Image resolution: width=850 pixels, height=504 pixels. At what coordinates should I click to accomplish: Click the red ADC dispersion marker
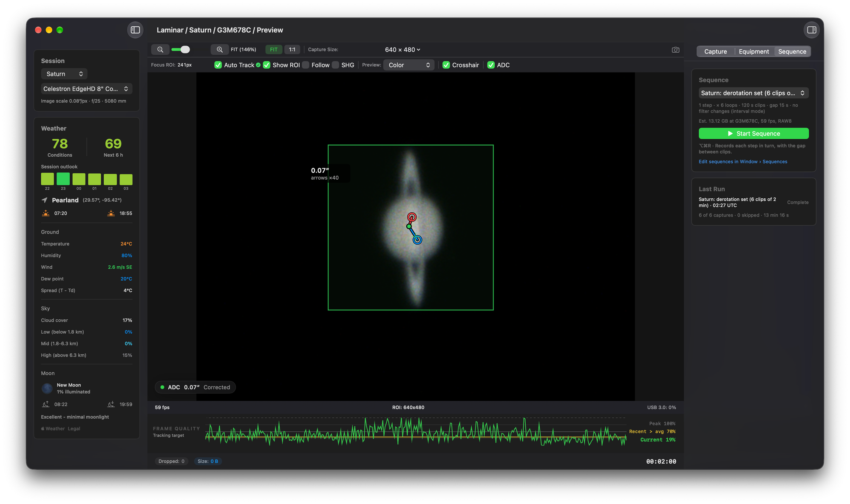pos(412,217)
